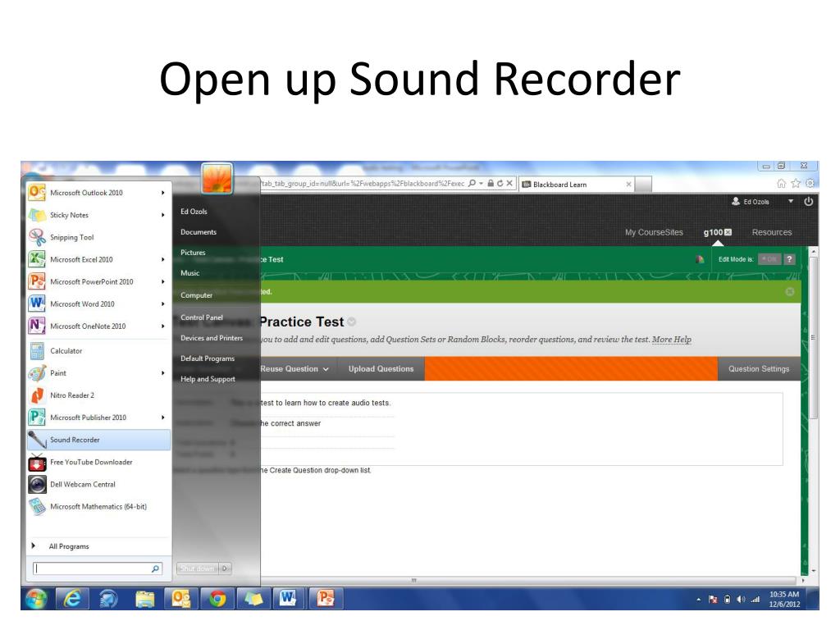The image size is (840, 630).
Task: Click the user account picture in Start menu
Action: tap(217, 178)
